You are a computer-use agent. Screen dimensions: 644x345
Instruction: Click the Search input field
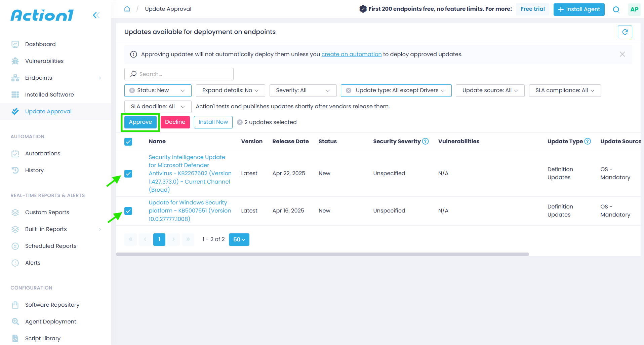coord(179,74)
